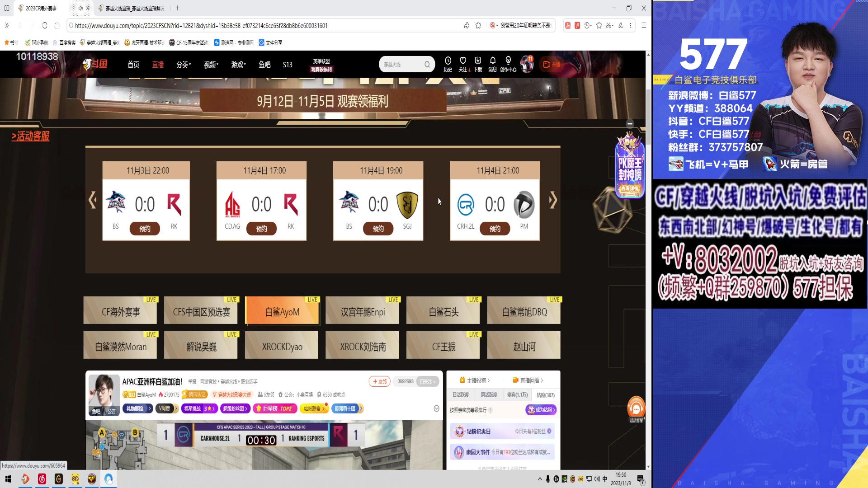Go to the browser home page icon
Screen dimensions: 868x488
(x=57, y=25)
